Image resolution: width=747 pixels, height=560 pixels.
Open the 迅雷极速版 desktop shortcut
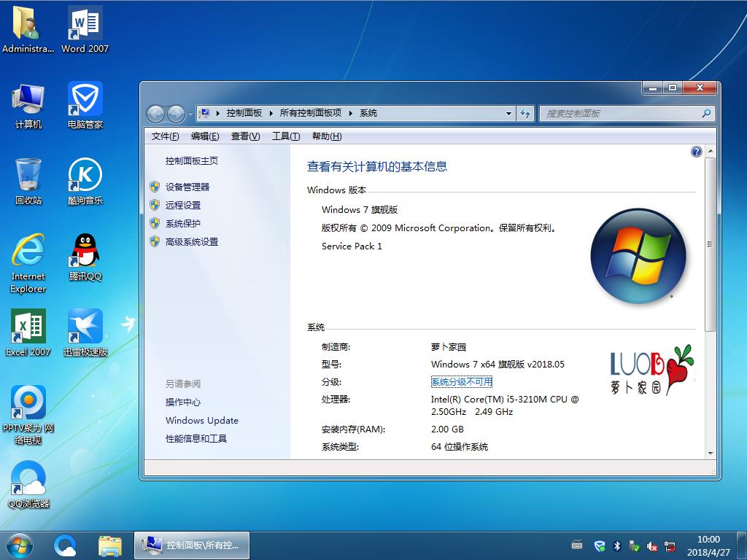pos(85,332)
